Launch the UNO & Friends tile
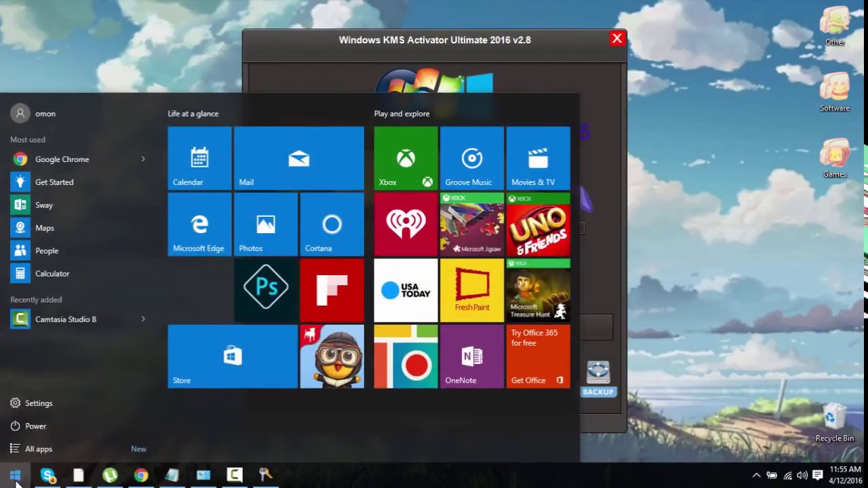868x488 pixels. click(x=538, y=224)
